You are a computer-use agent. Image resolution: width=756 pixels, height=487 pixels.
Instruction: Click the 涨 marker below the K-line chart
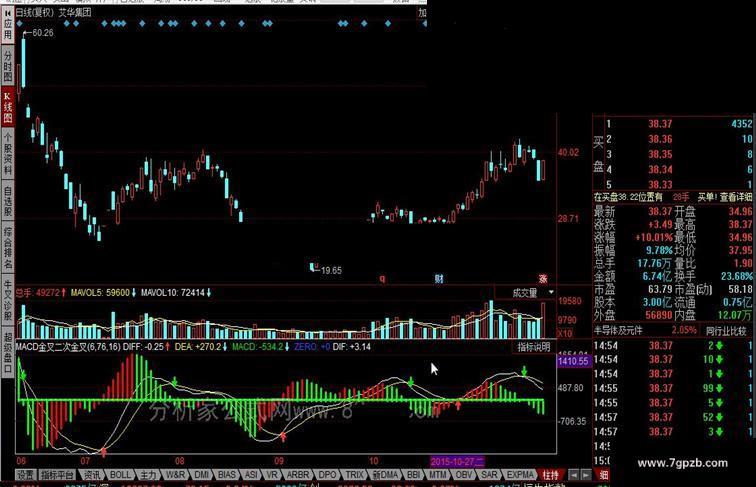543,279
